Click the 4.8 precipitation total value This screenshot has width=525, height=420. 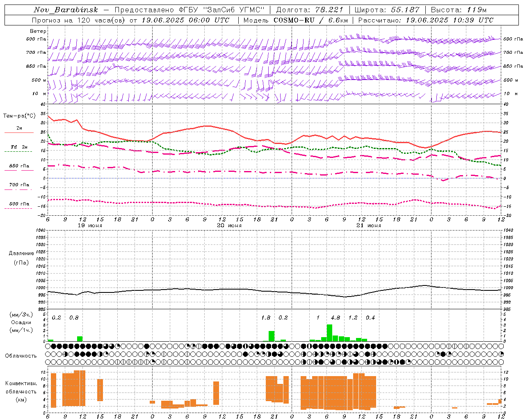click(336, 317)
